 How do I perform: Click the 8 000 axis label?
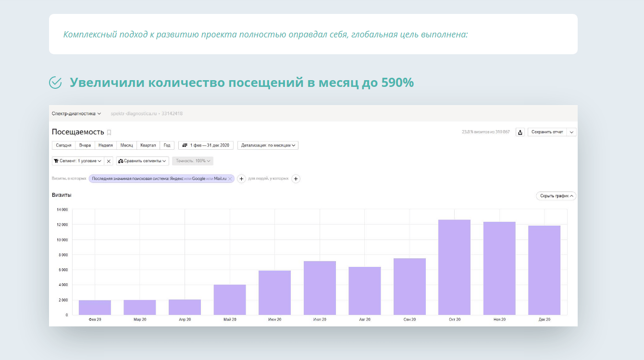tap(63, 255)
